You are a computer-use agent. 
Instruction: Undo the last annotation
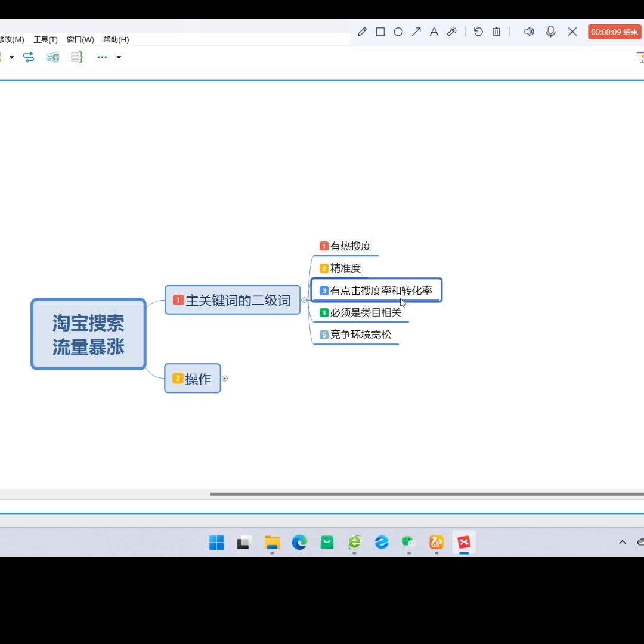click(x=478, y=32)
